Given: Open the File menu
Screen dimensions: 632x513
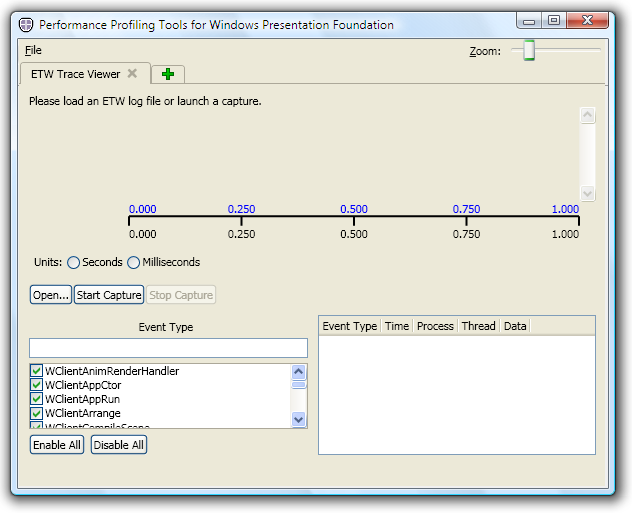Looking at the screenshot, I should click(x=33, y=50).
